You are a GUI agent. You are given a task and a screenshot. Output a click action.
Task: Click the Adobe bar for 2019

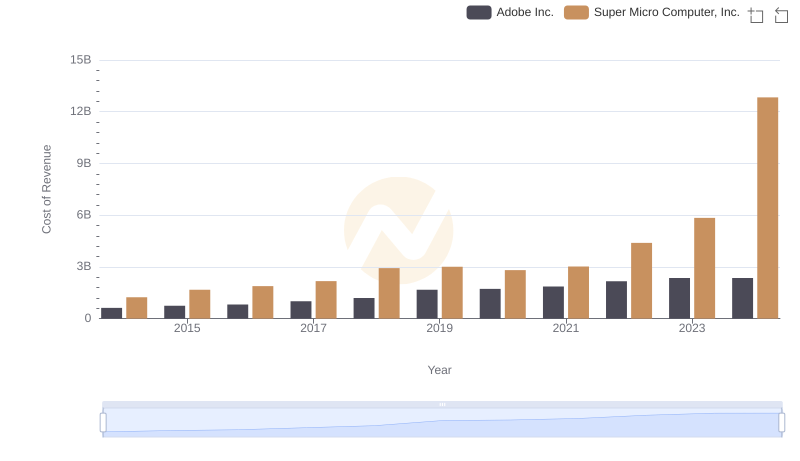[x=427, y=304]
